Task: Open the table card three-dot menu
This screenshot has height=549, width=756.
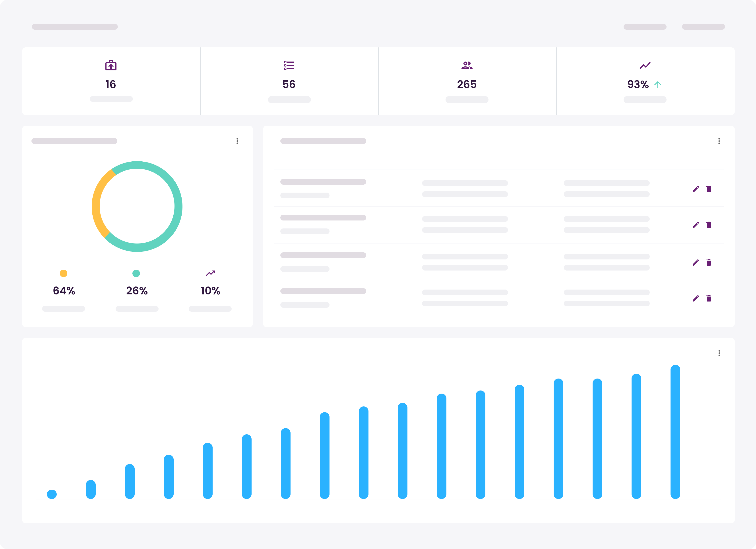Action: tap(719, 141)
